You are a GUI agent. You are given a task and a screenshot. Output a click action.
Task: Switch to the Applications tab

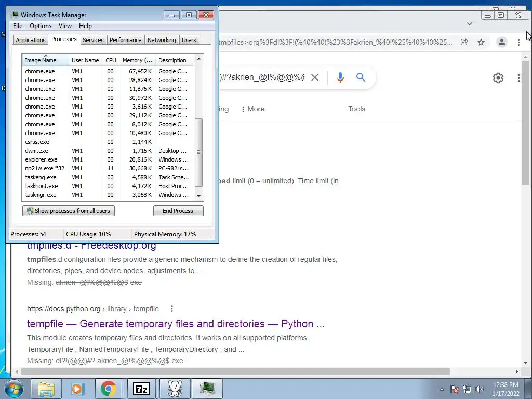pos(31,40)
